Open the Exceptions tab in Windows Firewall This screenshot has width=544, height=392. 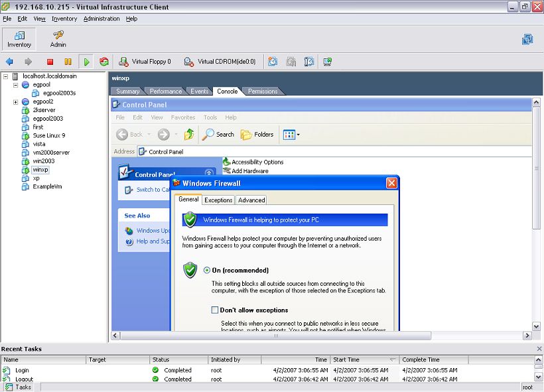pos(218,200)
